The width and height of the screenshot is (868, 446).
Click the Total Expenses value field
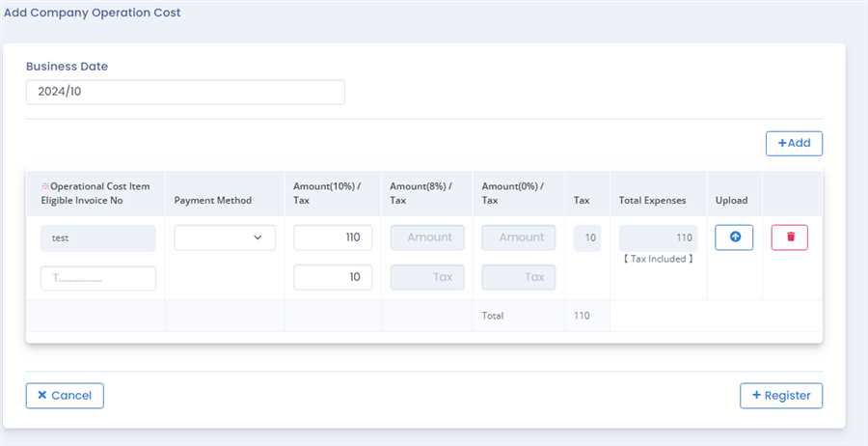(658, 237)
